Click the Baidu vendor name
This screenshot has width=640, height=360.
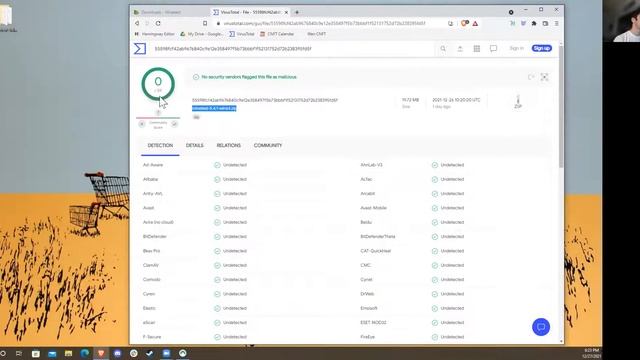[x=366, y=222]
